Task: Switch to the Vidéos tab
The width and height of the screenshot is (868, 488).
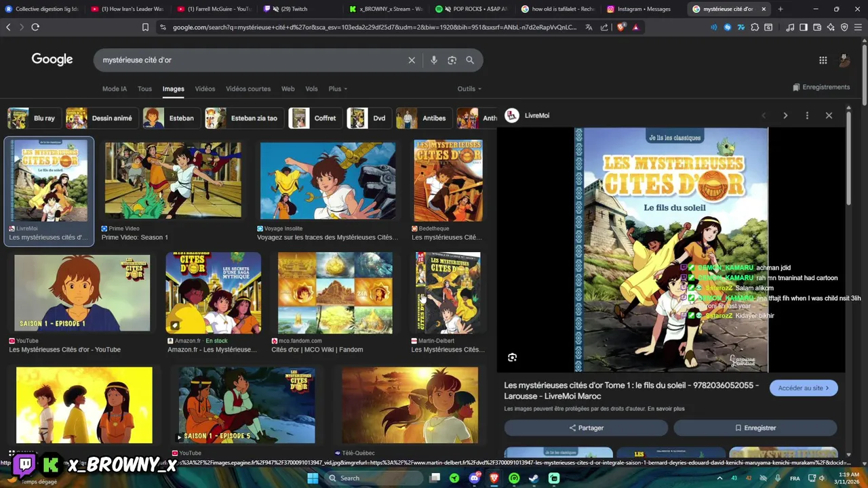Action: click(x=205, y=89)
